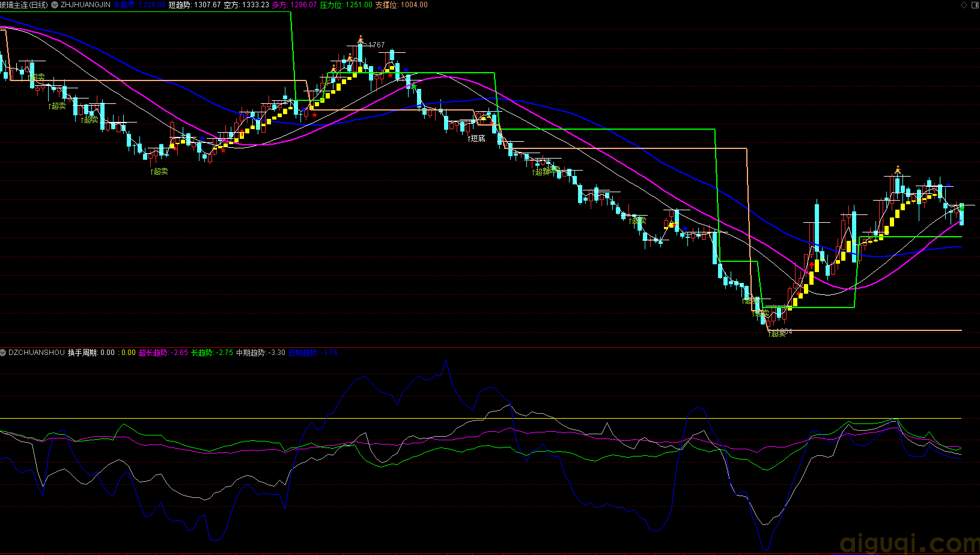Select the ZHJHUANGJIN indicator name
Viewport: 980px width, 555px height.
pos(85,5)
